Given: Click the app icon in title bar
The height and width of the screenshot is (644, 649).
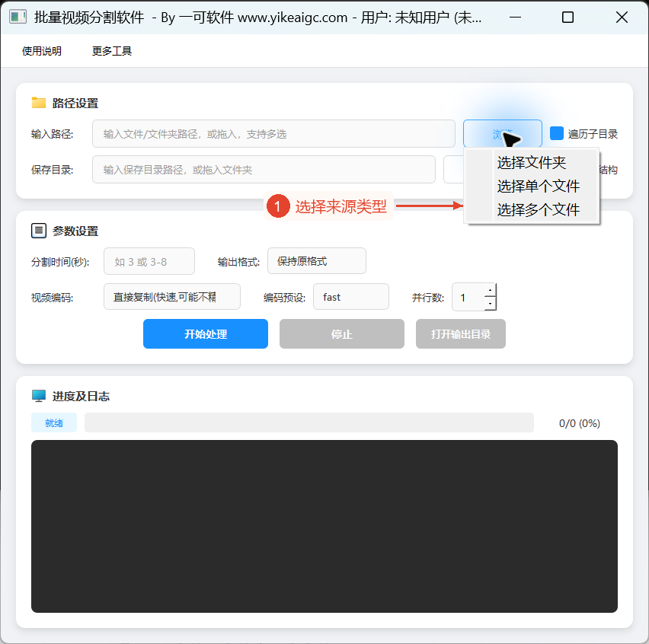Looking at the screenshot, I should tap(18, 17).
